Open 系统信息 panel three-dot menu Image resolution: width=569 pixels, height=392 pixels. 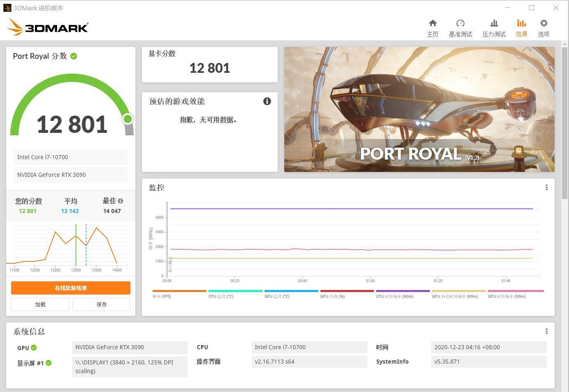coord(546,332)
